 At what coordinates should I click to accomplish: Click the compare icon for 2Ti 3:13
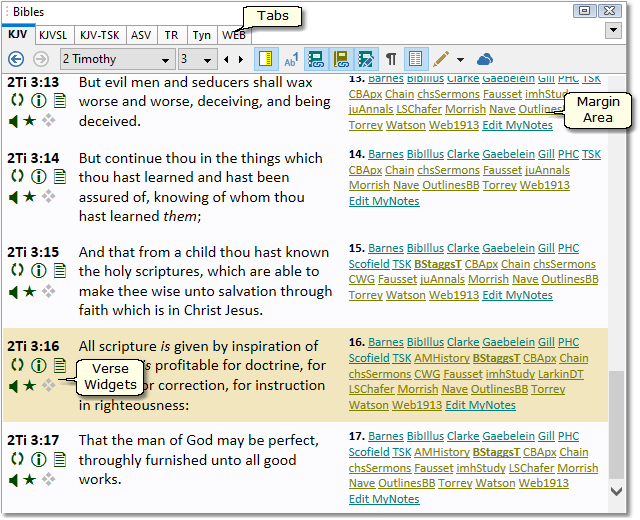[x=17, y=100]
